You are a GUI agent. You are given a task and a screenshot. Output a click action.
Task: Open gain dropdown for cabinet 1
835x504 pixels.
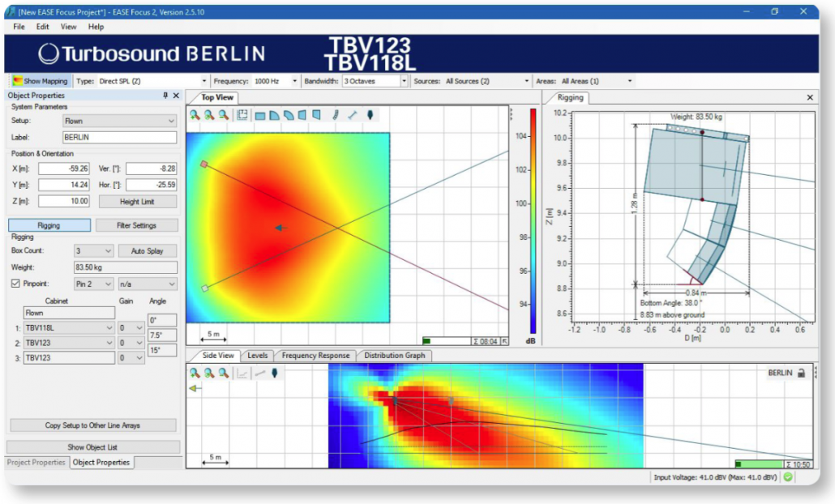click(x=131, y=328)
